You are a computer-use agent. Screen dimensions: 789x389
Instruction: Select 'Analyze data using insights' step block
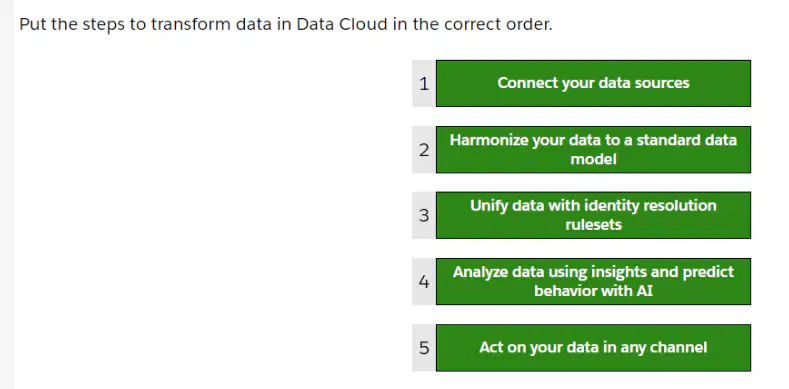click(593, 281)
